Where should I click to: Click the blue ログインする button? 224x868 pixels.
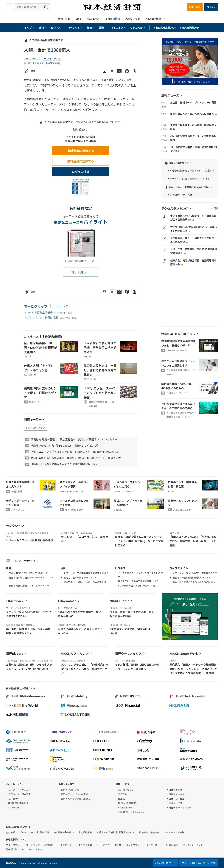point(80,172)
